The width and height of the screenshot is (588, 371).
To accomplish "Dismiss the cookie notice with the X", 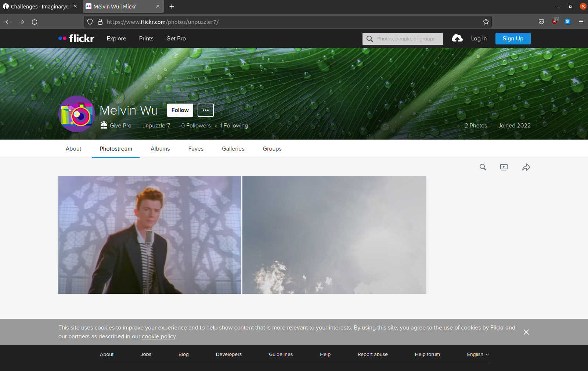I will point(526,332).
